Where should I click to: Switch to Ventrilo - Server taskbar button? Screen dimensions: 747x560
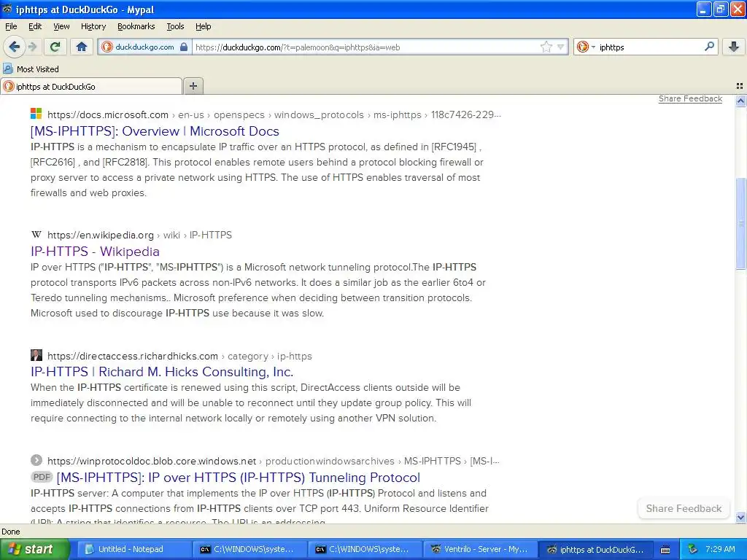pyautogui.click(x=480, y=549)
